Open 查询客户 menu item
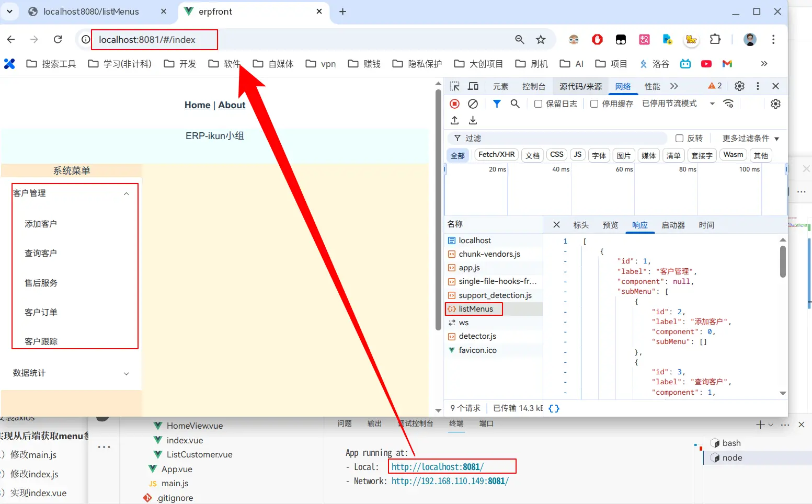Viewport: 812px width, 504px height. coord(41,253)
